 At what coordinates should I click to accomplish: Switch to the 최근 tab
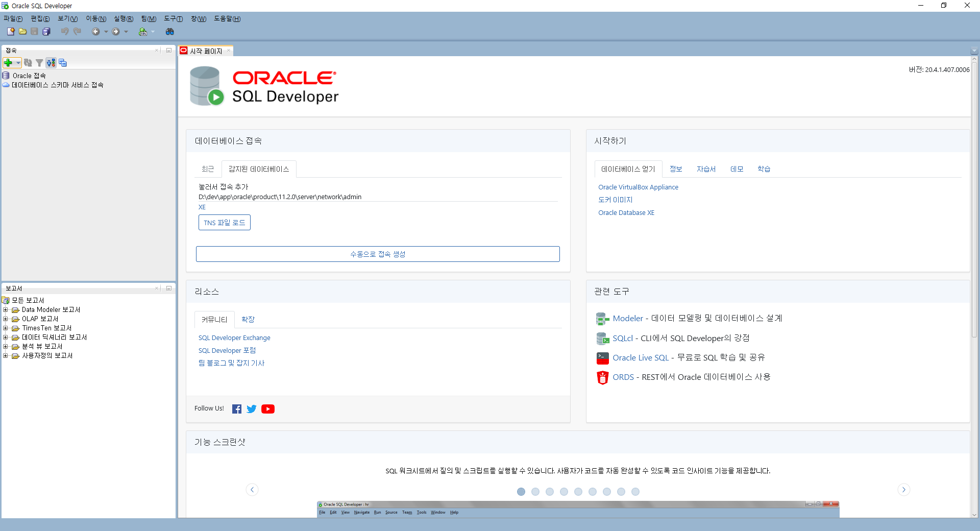pos(208,169)
